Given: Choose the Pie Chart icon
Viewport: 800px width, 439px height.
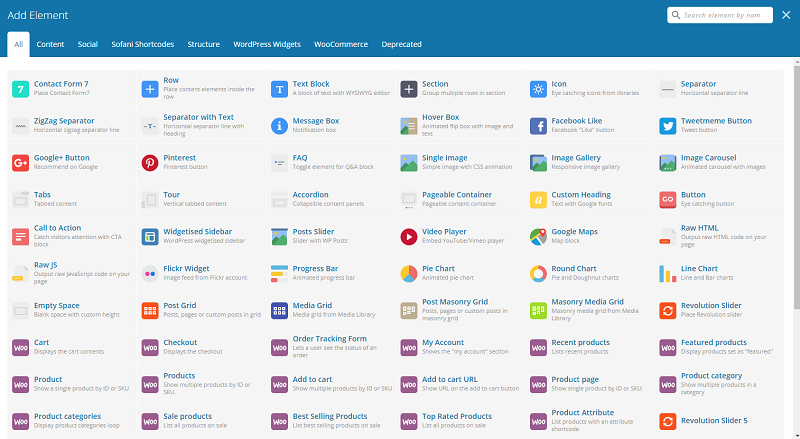Looking at the screenshot, I should point(409,274).
